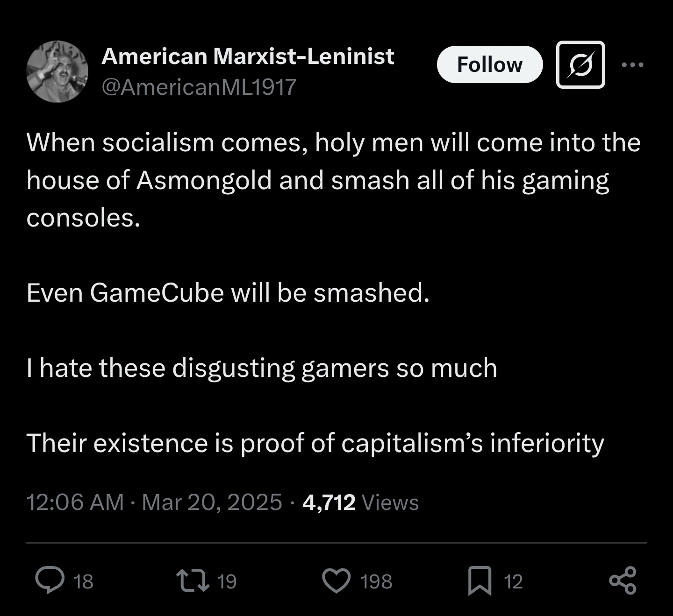The width and height of the screenshot is (673, 616).
Task: Open the American Marxist-Leninist display name link
Action: [248, 57]
